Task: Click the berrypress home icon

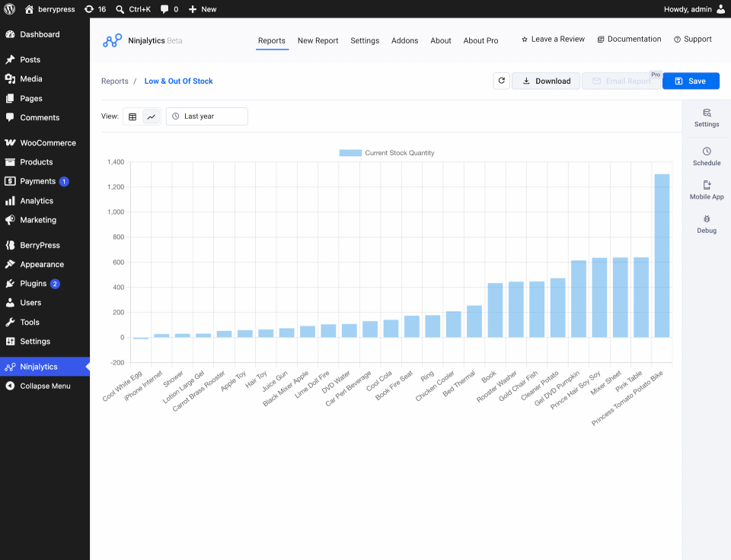Action: tap(29, 9)
